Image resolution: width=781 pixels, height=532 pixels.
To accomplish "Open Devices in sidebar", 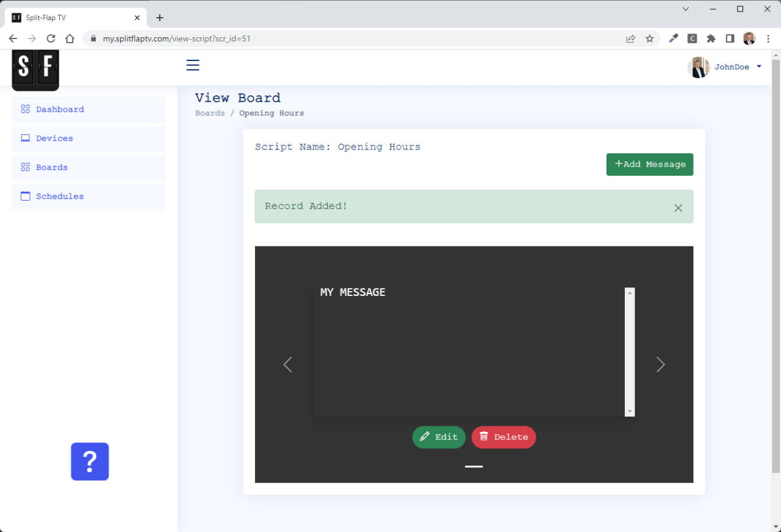I will pyautogui.click(x=54, y=138).
